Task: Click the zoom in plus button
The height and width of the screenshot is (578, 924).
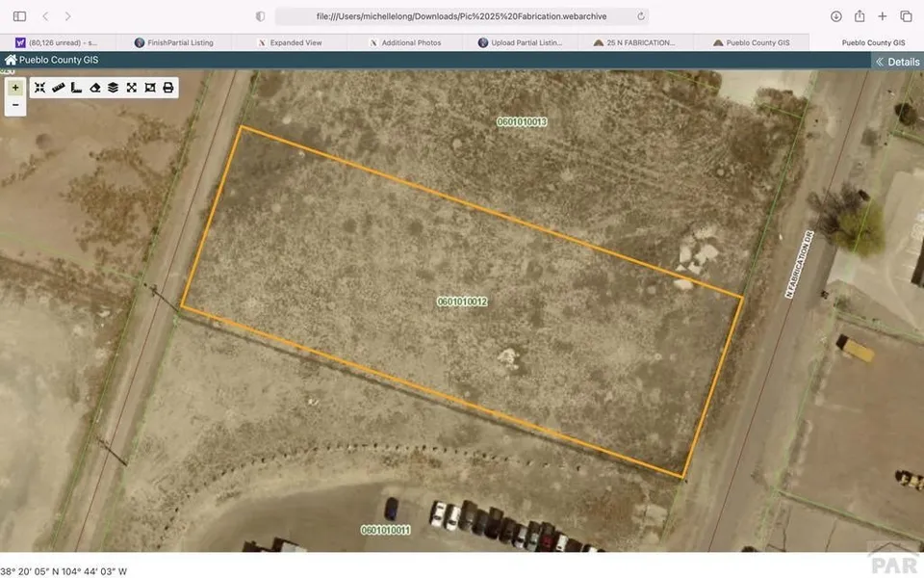Action: (x=14, y=88)
